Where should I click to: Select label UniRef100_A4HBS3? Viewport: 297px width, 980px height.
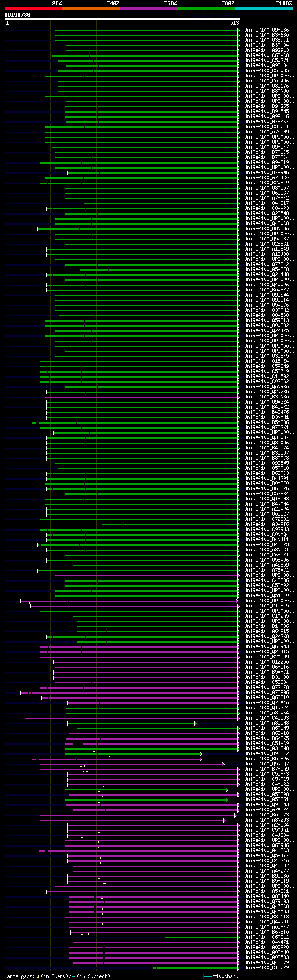pos(266,850)
